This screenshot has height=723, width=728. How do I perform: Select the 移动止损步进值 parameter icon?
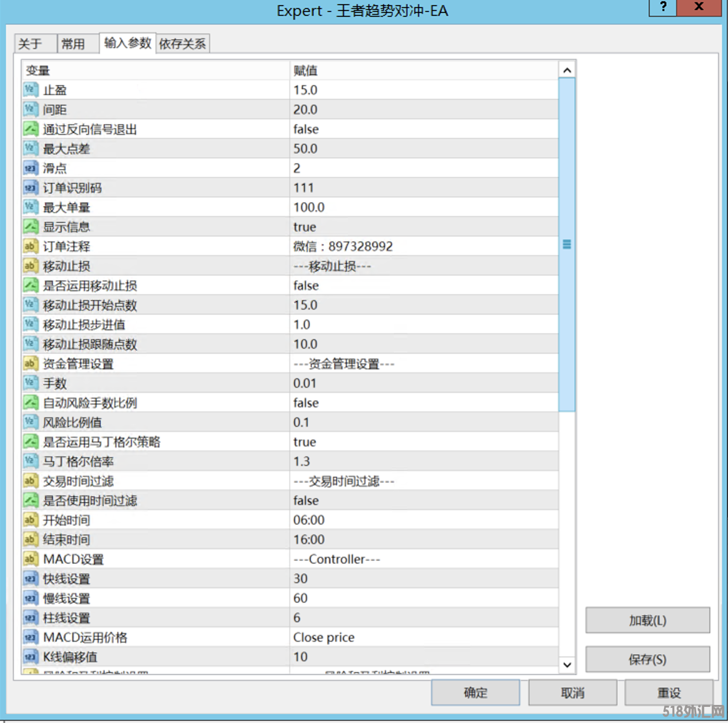tap(30, 324)
